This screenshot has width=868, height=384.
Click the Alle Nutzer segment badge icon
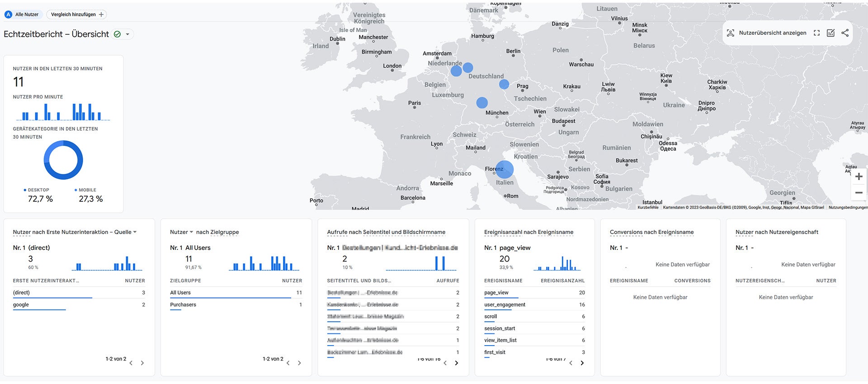(x=8, y=14)
